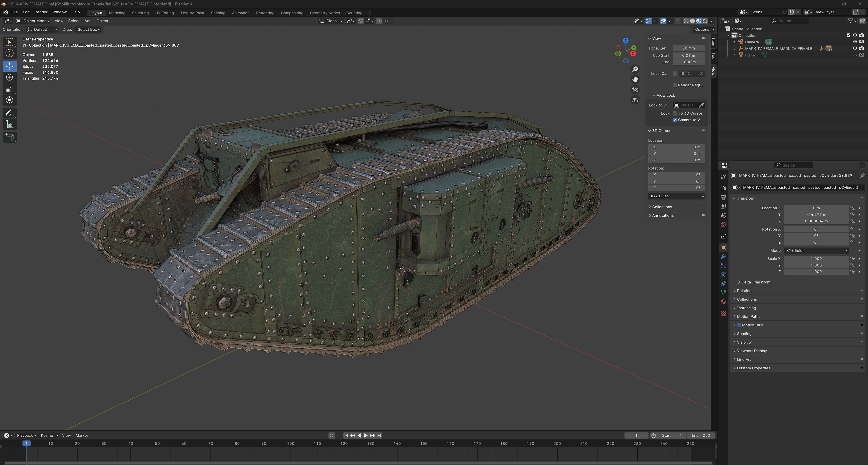Expand the Relations panel
Screen dimensions: 868x465
(745, 291)
